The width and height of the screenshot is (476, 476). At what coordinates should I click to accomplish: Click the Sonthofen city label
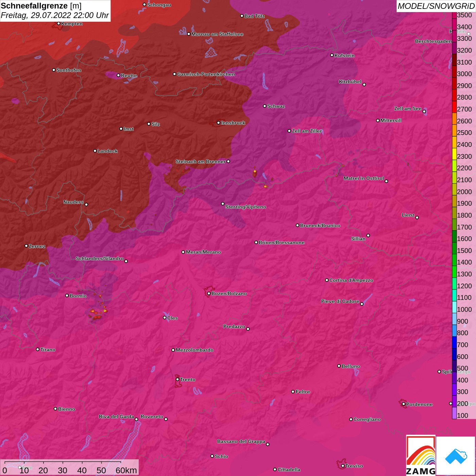(x=69, y=70)
